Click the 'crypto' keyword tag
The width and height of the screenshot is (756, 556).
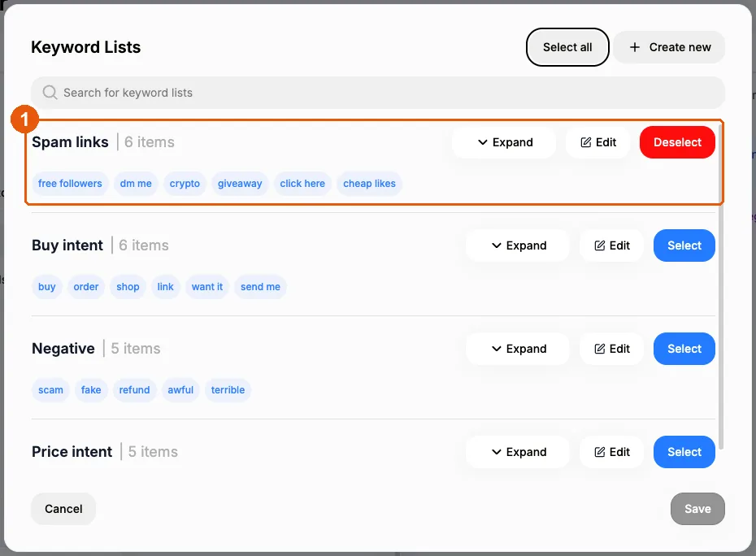[x=185, y=184]
